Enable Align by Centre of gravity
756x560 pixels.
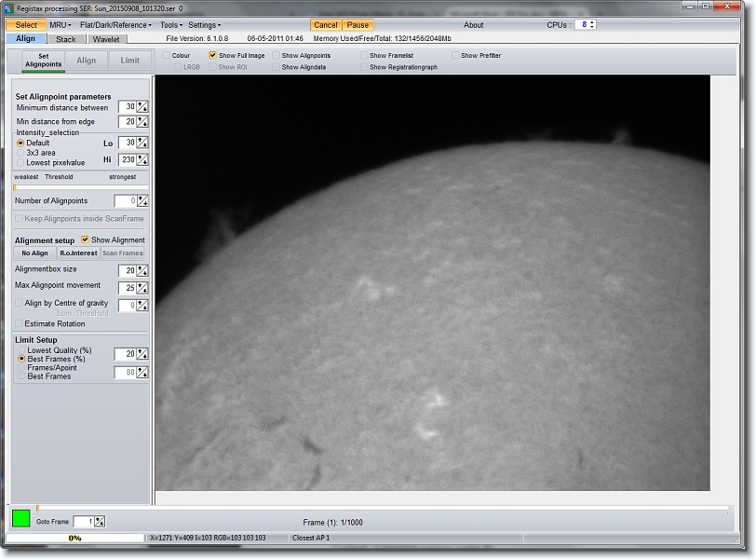(x=19, y=303)
